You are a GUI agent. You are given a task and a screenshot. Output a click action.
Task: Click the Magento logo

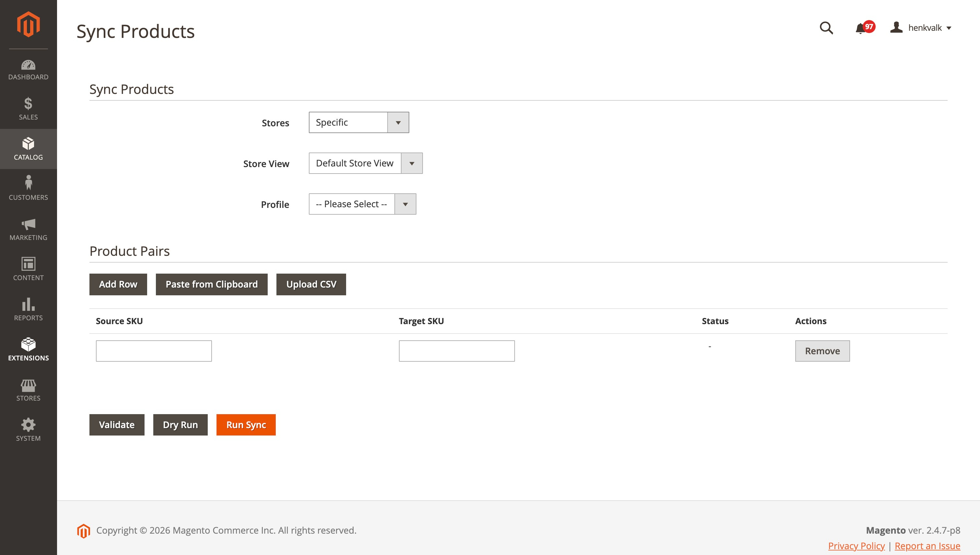click(x=28, y=24)
